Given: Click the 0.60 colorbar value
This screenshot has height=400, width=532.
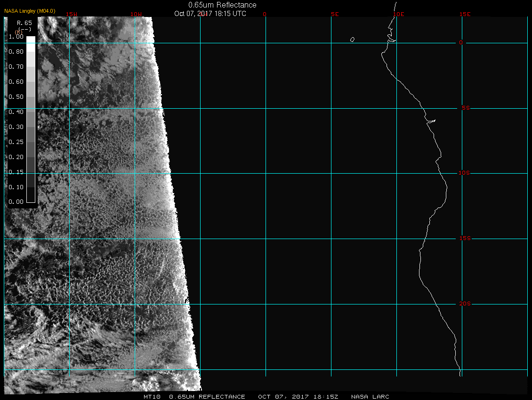Looking at the screenshot, I should [16, 82].
